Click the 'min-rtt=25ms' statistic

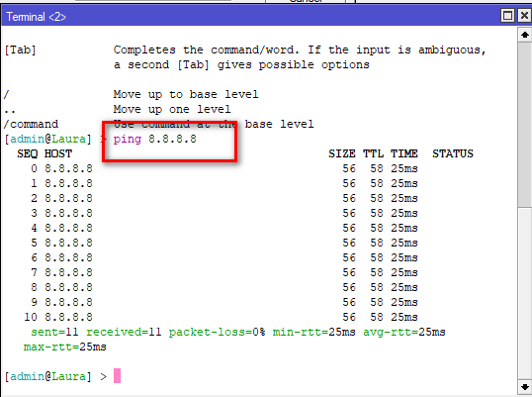pyautogui.click(x=314, y=332)
